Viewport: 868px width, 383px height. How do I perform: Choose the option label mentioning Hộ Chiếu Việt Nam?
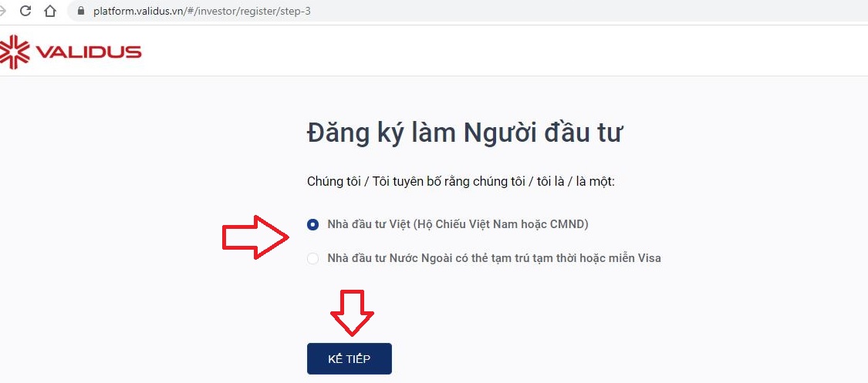pyautogui.click(x=458, y=224)
